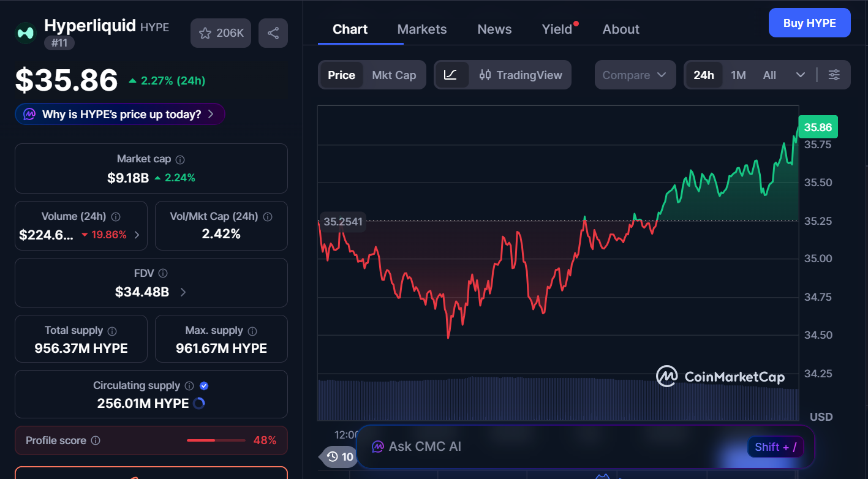Select the line chart icon in chart controls

click(451, 75)
